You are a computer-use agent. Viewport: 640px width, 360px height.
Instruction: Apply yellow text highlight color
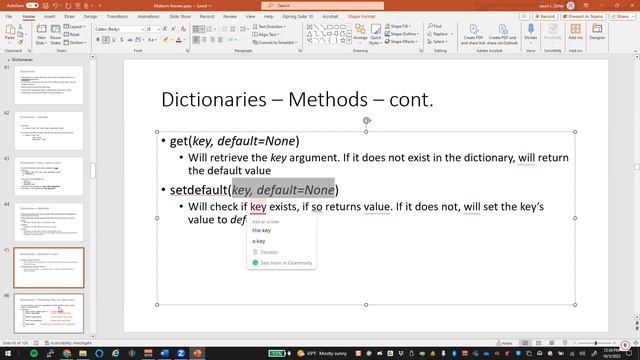(166, 40)
